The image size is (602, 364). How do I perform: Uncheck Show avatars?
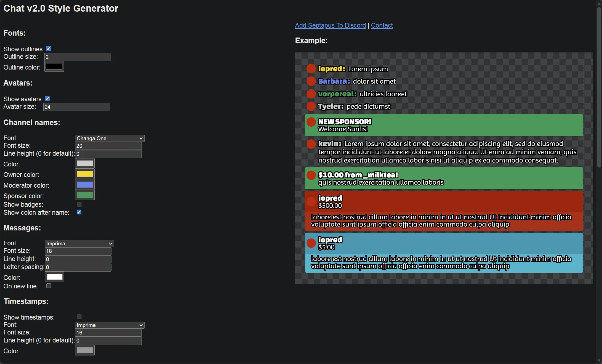click(x=47, y=98)
